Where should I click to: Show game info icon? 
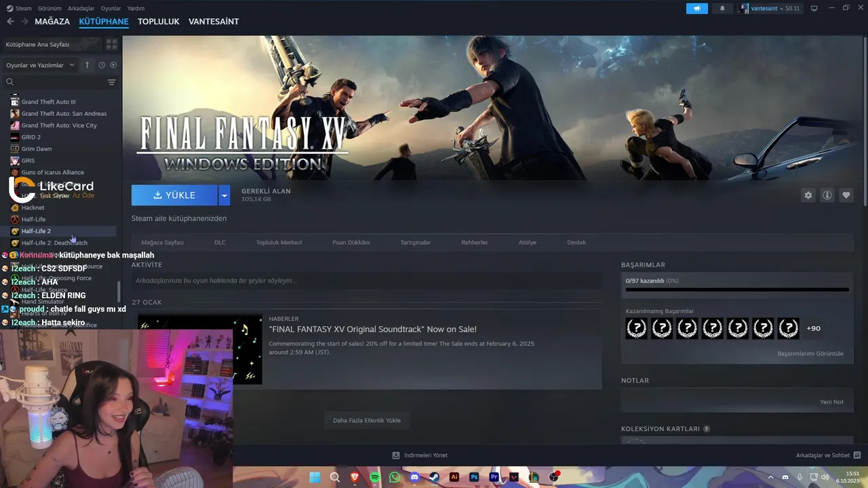827,195
